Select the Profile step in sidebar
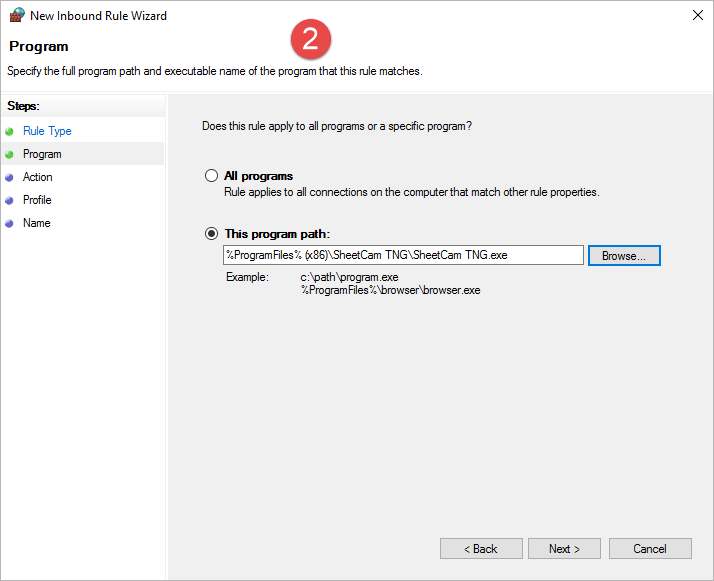This screenshot has width=714, height=581. click(x=37, y=200)
